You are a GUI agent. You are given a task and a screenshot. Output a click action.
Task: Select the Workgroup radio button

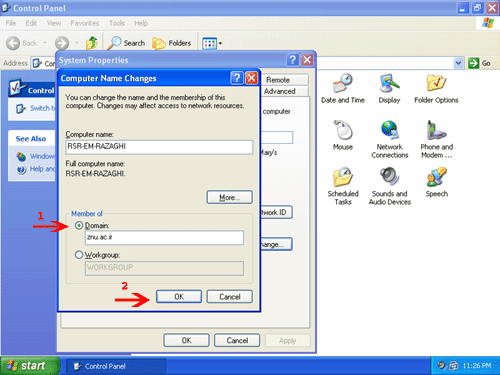point(79,255)
